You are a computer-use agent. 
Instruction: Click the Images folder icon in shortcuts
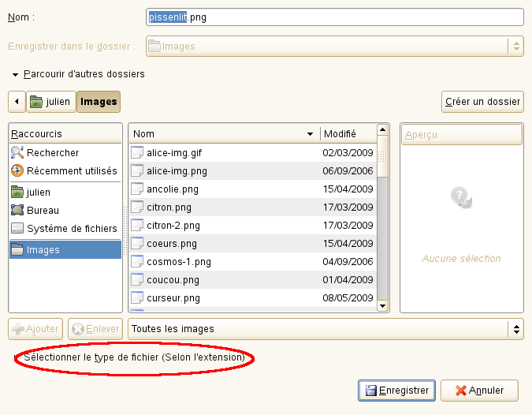tap(17, 249)
